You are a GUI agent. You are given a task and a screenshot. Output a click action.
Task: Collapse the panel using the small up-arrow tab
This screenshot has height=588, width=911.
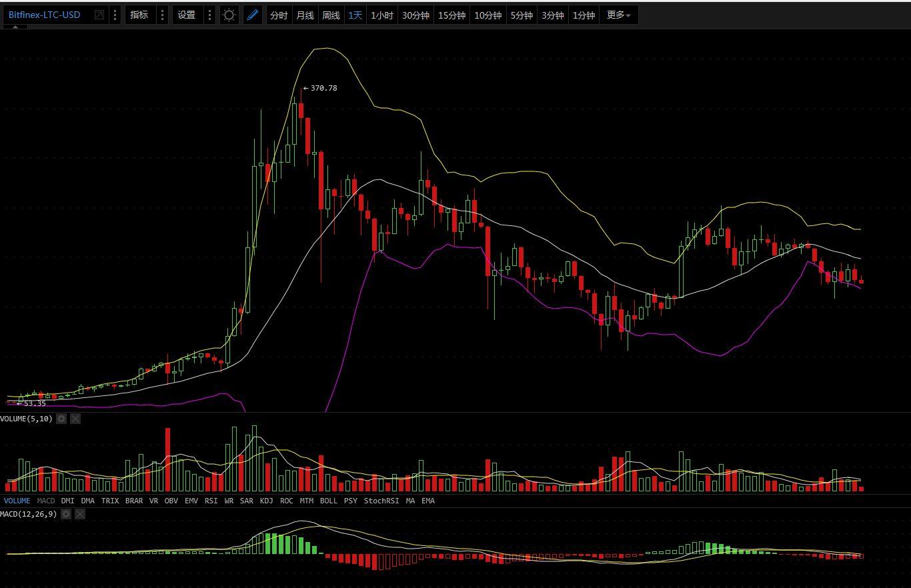(15, 27)
